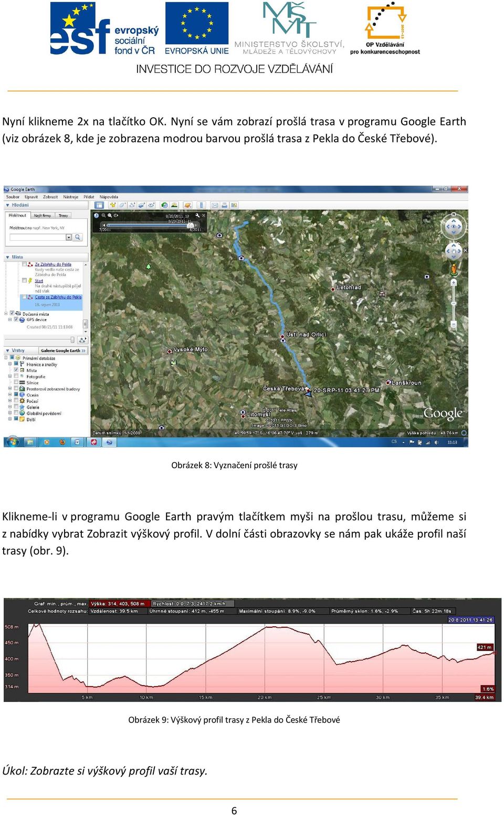Uncheck the 'Dočasná místa' checkbox
Viewport: 504px width, 815px height.
point(12,313)
